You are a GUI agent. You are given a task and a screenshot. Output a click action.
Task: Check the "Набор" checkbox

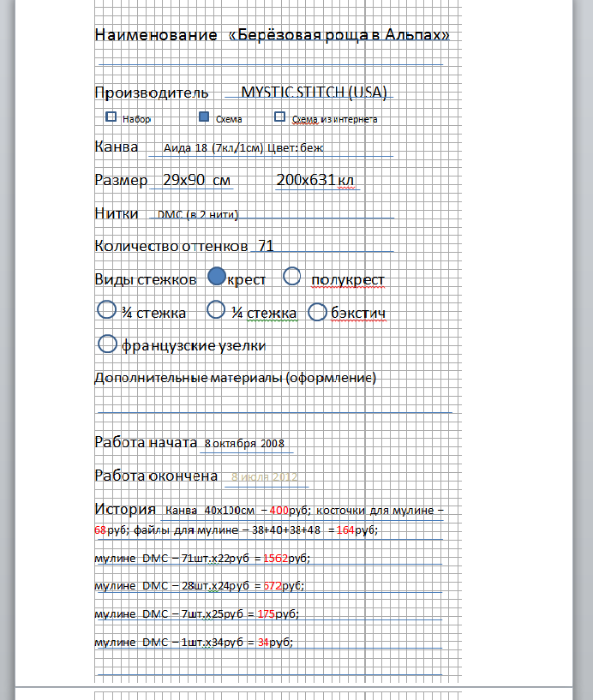(x=111, y=117)
